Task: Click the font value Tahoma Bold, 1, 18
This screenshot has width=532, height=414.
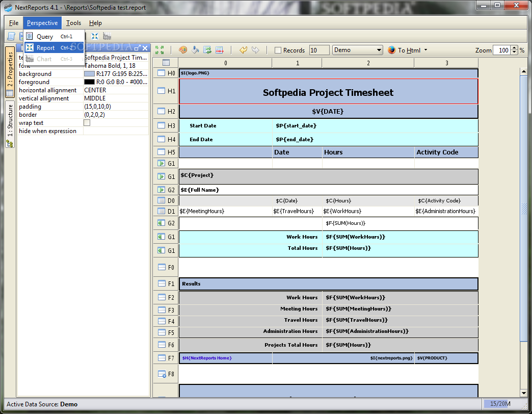Action: (x=116, y=65)
